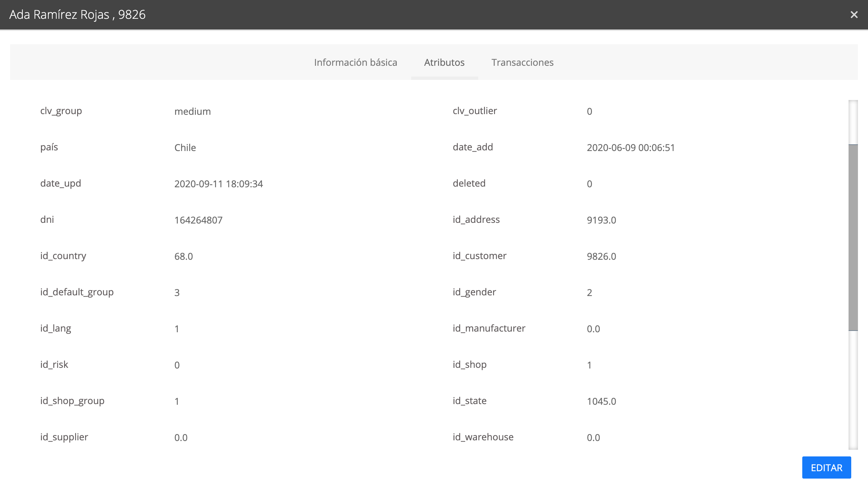This screenshot has height=492, width=868.
Task: Click the id_country label
Action: click(x=63, y=256)
